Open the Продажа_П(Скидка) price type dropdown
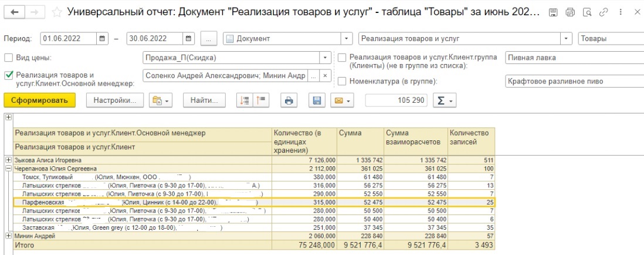Image resolution: width=644 pixels, height=255 pixels. [x=325, y=58]
